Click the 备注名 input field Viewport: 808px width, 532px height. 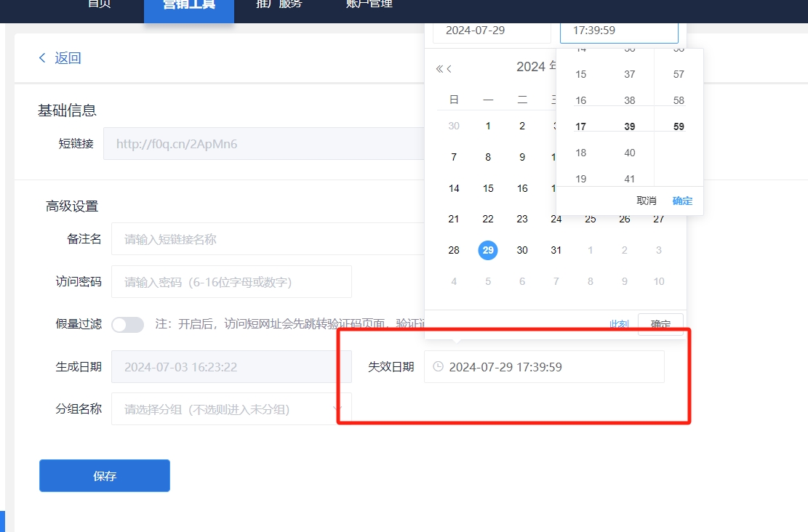pyautogui.click(x=269, y=239)
